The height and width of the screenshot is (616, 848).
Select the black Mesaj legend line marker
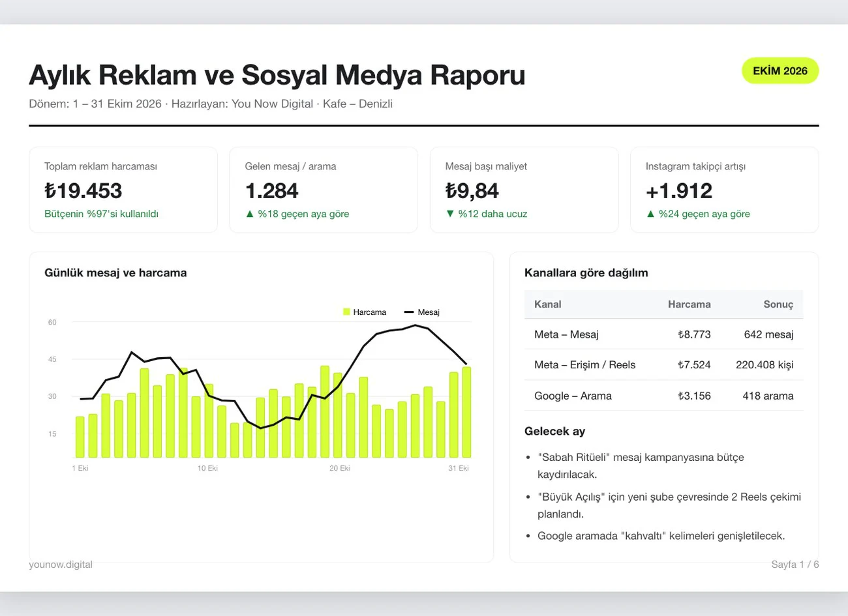point(409,312)
